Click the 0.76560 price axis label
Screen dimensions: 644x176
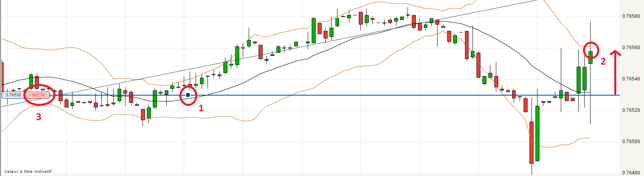pyautogui.click(x=631, y=48)
